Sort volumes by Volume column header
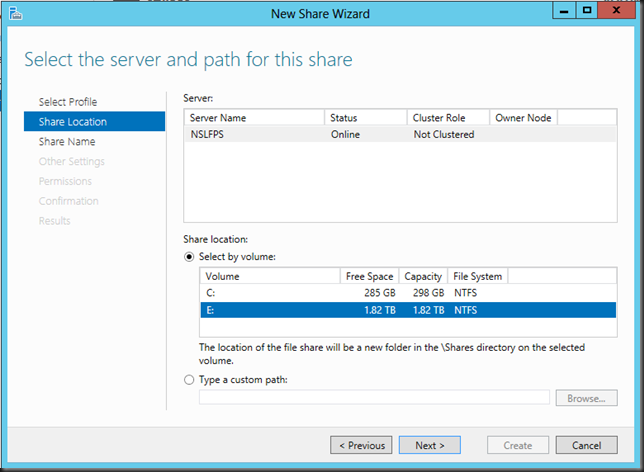Image resolution: width=644 pixels, height=472 pixels. [x=270, y=276]
